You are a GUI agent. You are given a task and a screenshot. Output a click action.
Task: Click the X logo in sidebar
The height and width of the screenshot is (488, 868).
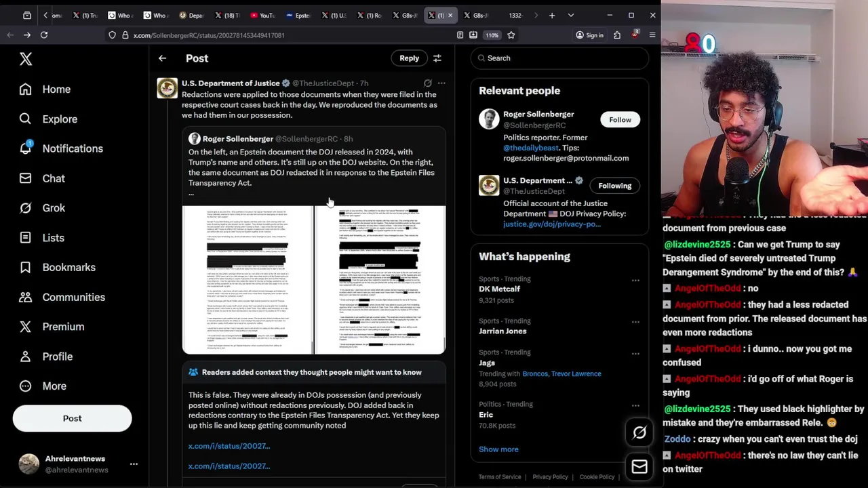[26, 59]
